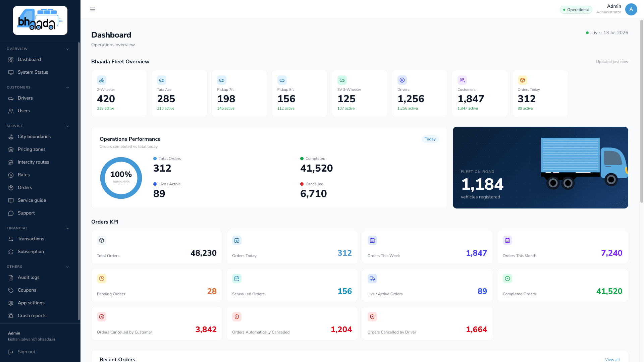This screenshot has width=644, height=362.
Task: Collapse the Overview sidebar section
Action: tap(67, 49)
